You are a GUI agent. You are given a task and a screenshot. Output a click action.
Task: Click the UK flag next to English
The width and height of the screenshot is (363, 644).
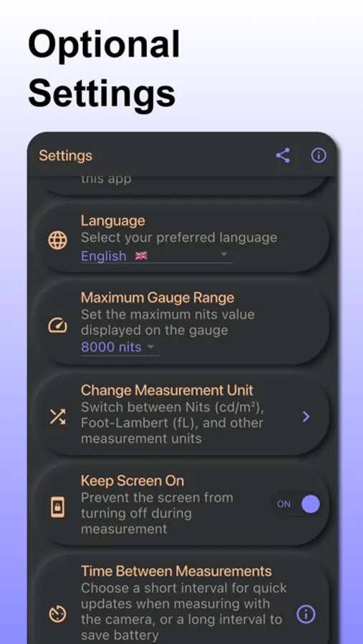(x=141, y=256)
